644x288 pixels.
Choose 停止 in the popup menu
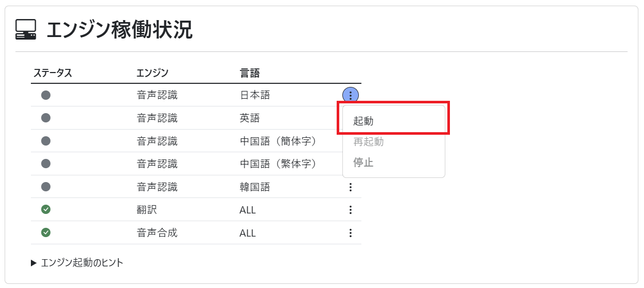click(x=363, y=163)
